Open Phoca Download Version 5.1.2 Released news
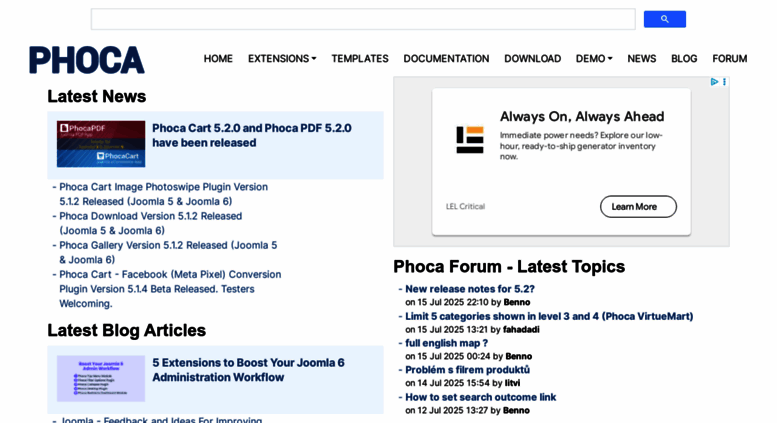777x423 pixels. 151,223
